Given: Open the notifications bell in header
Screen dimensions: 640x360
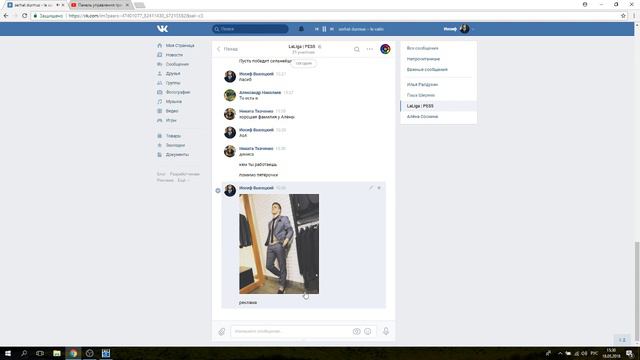Looking at the screenshot, I should pos(301,29).
